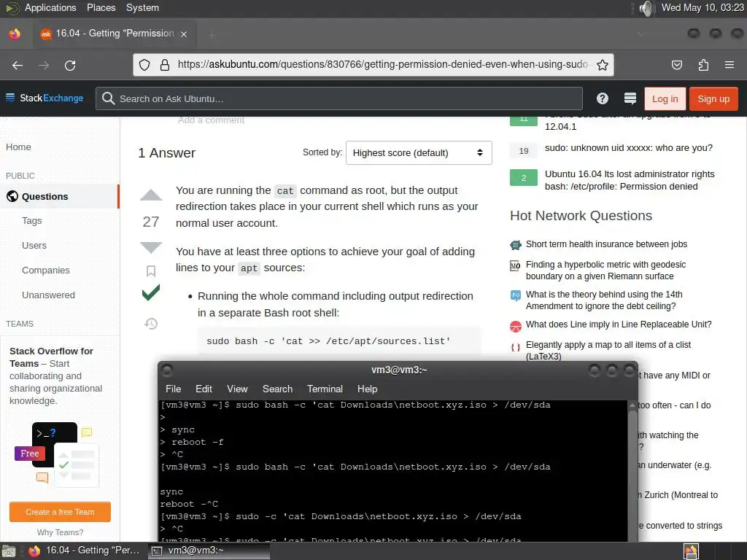Bookmark the answer with the bookmark icon
Viewport: 747px width, 560px height.
click(x=151, y=271)
